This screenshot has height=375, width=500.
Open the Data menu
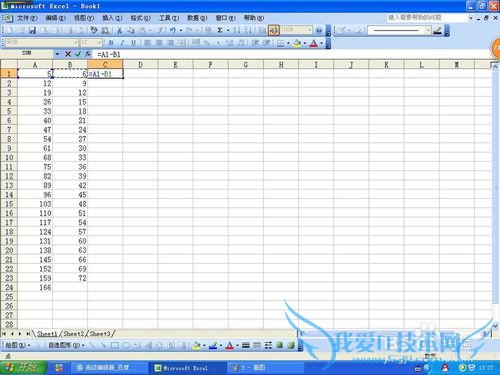pyautogui.click(x=197, y=18)
